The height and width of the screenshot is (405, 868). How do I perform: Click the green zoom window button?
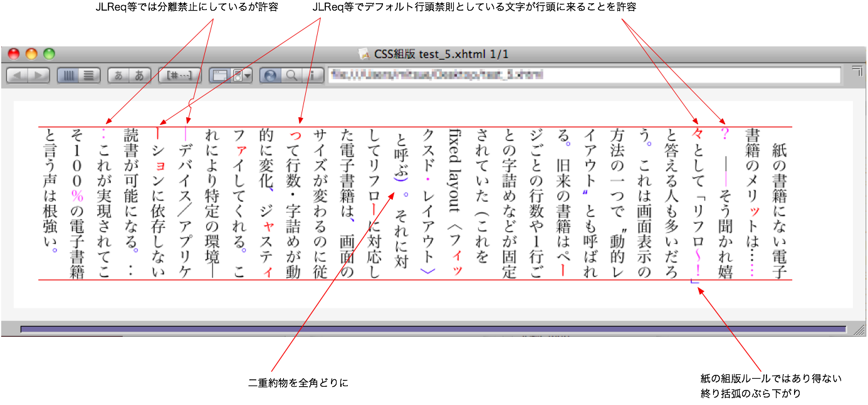(x=48, y=55)
